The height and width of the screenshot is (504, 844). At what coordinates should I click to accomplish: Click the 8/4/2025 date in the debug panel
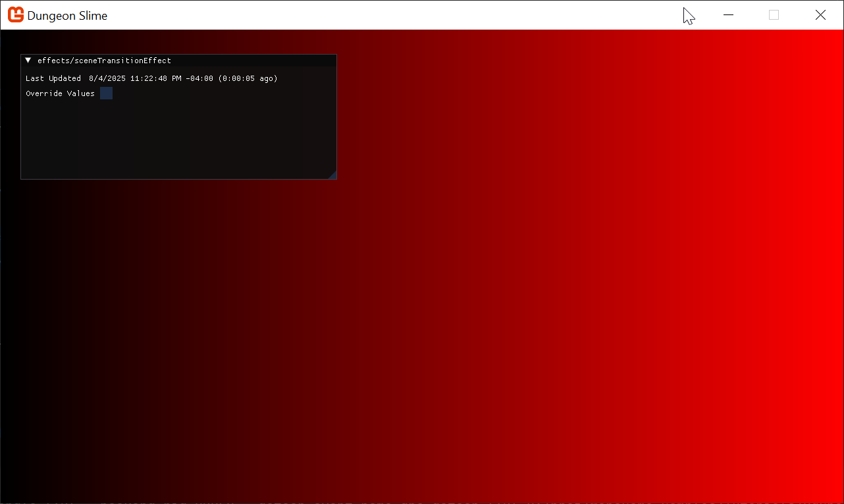[107, 78]
